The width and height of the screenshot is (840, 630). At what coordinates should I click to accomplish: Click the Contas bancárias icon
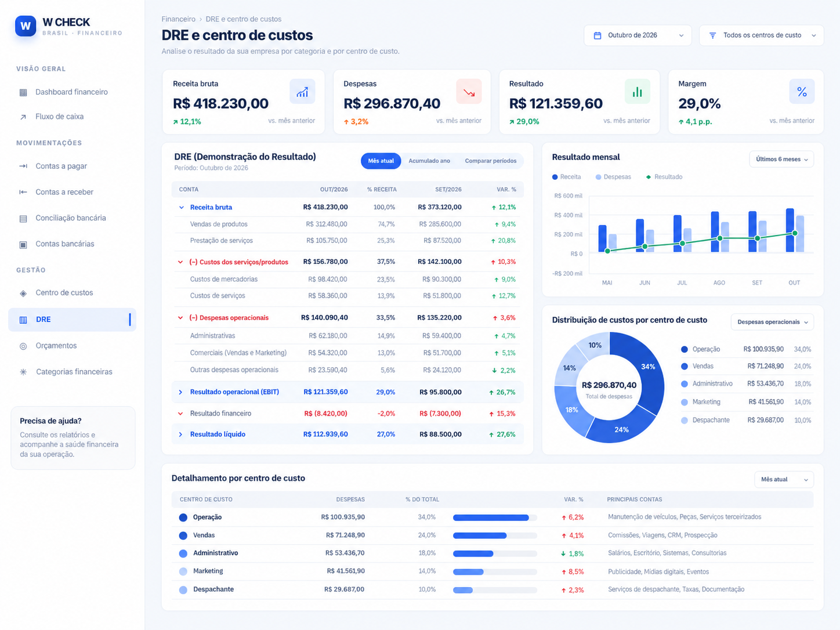[23, 244]
